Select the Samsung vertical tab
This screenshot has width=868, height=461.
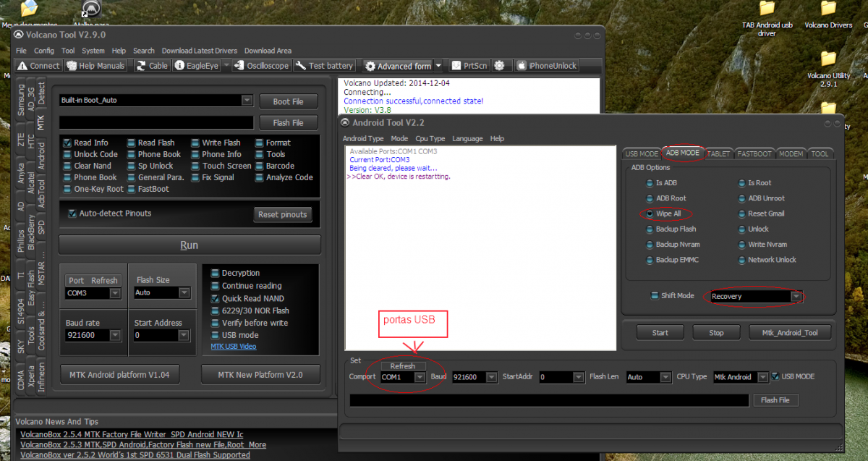(x=21, y=100)
